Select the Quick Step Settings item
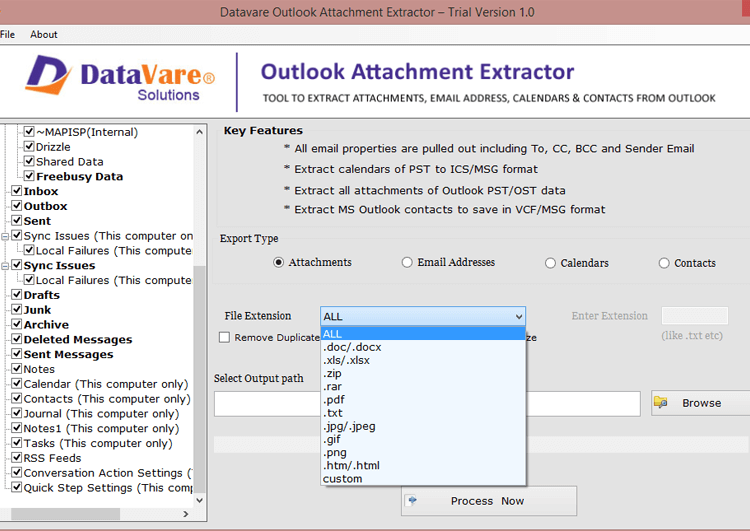 pyautogui.click(x=108, y=488)
